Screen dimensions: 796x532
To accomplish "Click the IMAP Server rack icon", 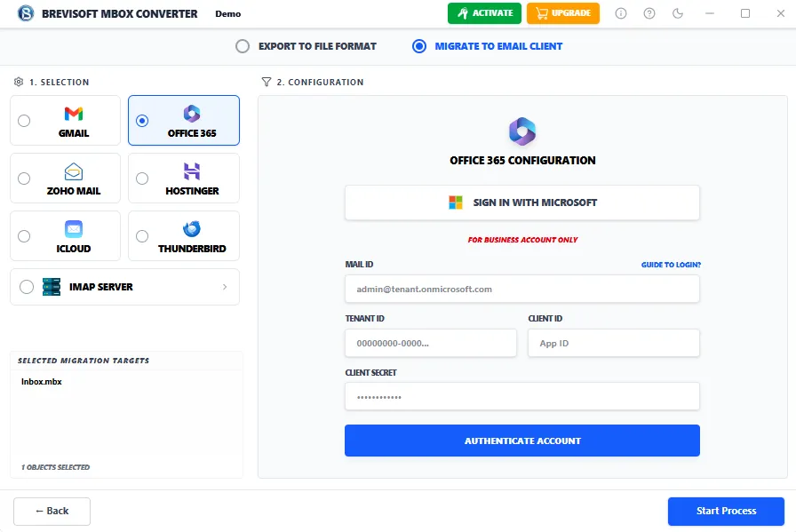I will 52,287.
